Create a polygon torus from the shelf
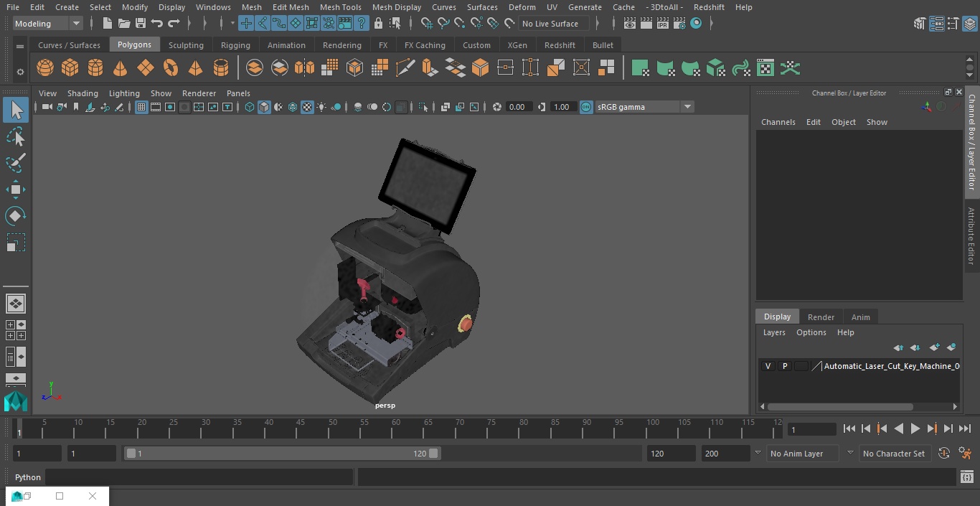This screenshot has height=506, width=980. (x=171, y=68)
